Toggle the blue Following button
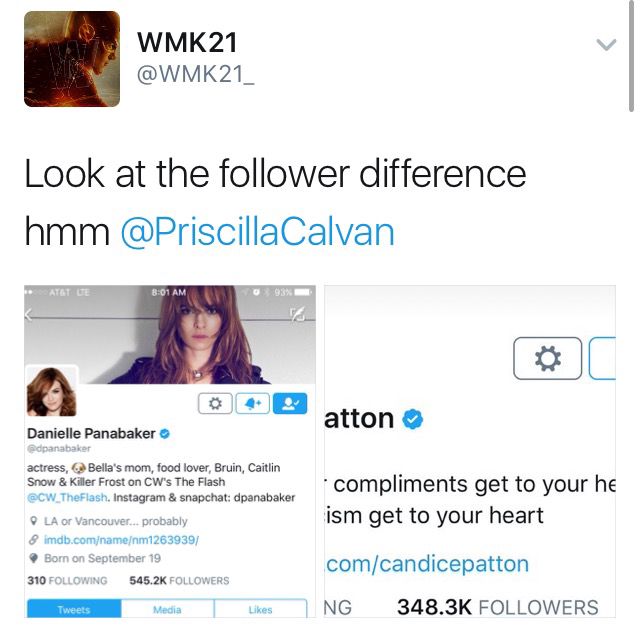This screenshot has height=643, width=640. tap(290, 404)
